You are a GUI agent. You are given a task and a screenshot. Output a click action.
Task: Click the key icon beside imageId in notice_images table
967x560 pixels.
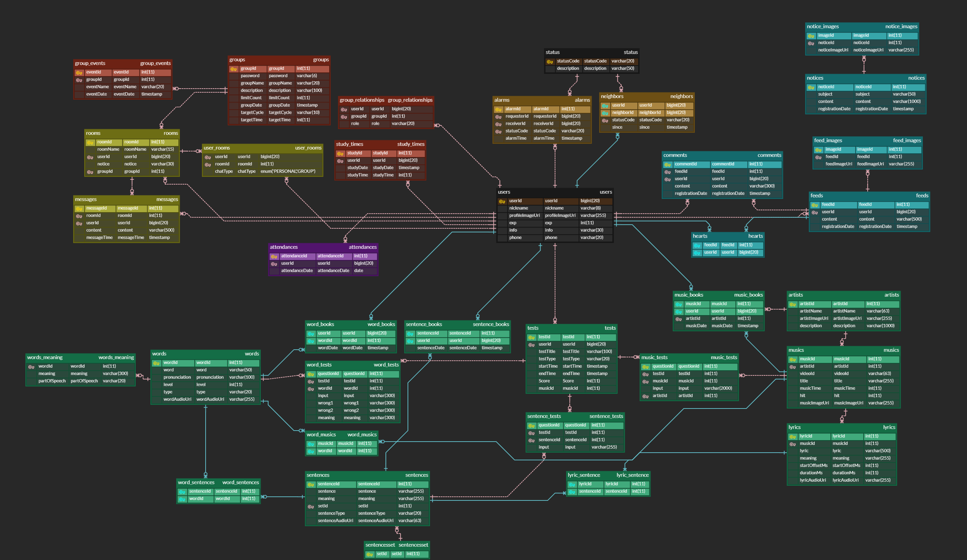tap(811, 36)
